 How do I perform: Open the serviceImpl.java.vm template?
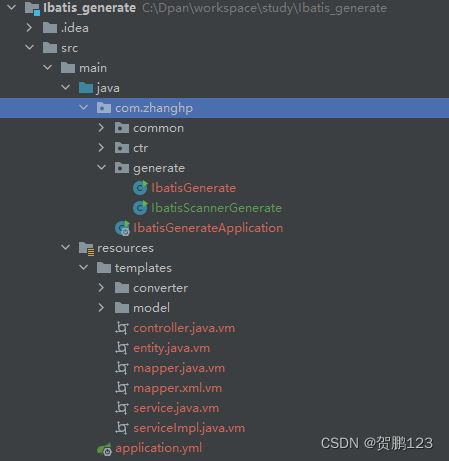click(x=189, y=428)
